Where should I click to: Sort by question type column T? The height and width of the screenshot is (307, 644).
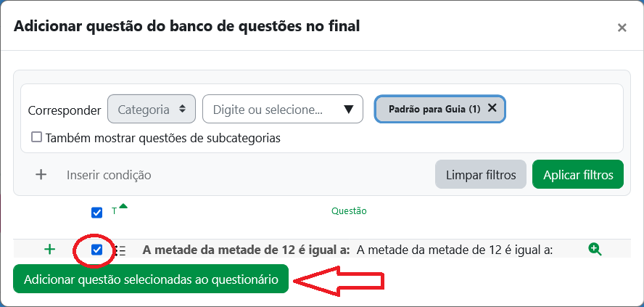pos(114,212)
